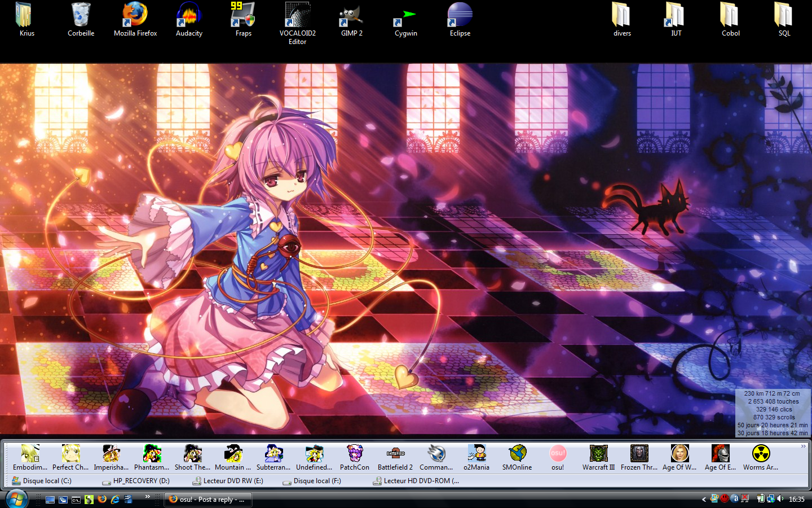Click the blue 'a' tray icon
This screenshot has height=508, width=812.
[735, 498]
